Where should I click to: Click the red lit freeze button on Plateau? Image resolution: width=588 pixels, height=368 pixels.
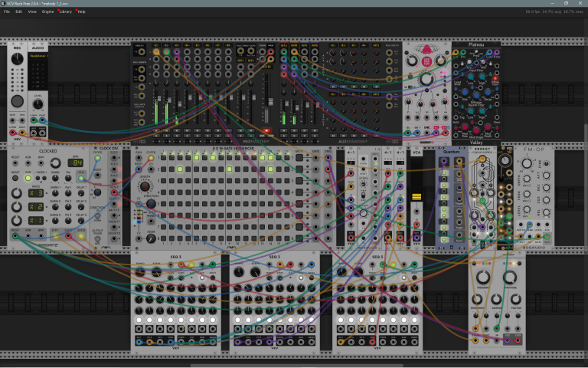(x=495, y=78)
